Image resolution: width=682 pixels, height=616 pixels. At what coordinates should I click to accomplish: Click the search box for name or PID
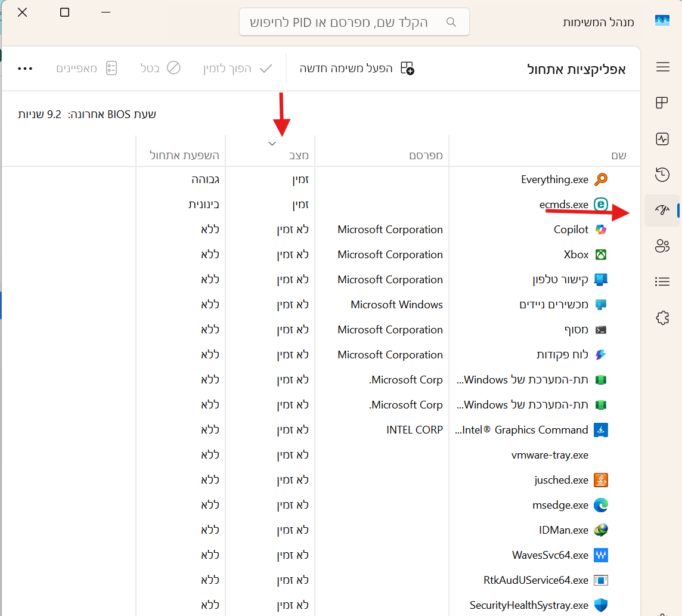click(x=346, y=22)
